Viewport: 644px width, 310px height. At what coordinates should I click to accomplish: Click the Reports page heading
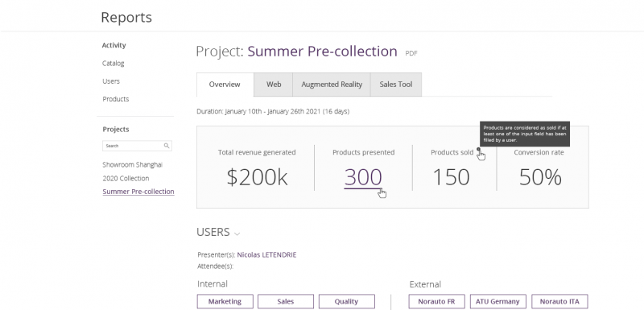126,17
